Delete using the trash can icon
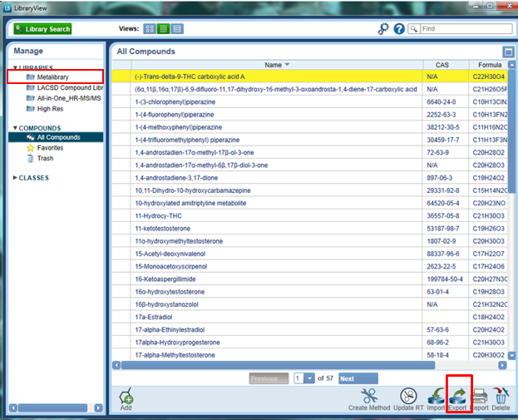Screen dimensions: 518x420 pos(501,396)
